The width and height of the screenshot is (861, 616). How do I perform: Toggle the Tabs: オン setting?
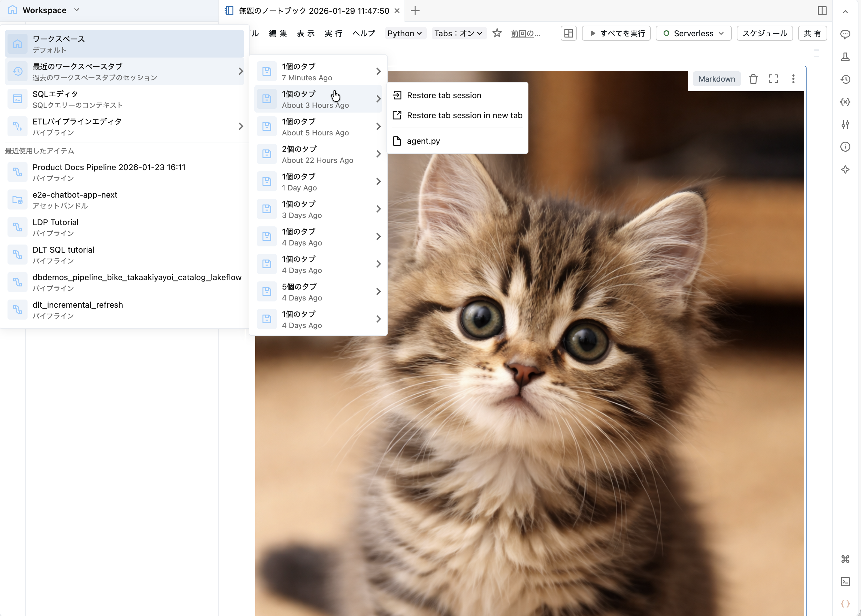pos(458,33)
